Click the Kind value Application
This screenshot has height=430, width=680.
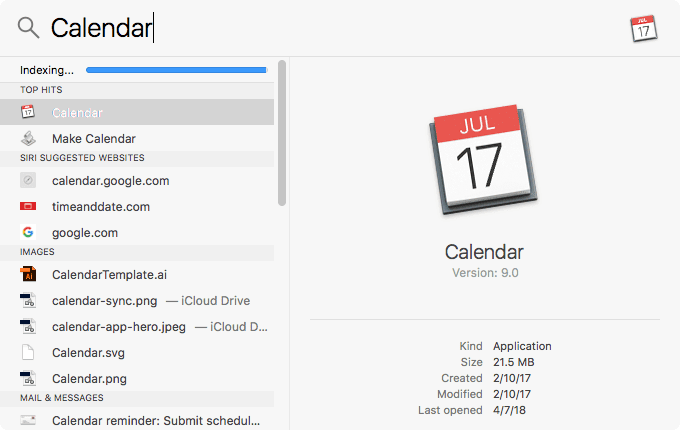[x=522, y=346]
